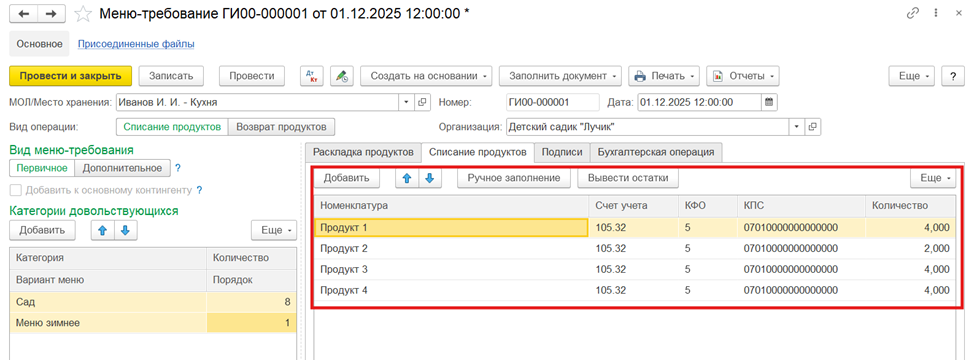Open help with the ? button
The height and width of the screenshot is (360, 974).
[x=952, y=76]
